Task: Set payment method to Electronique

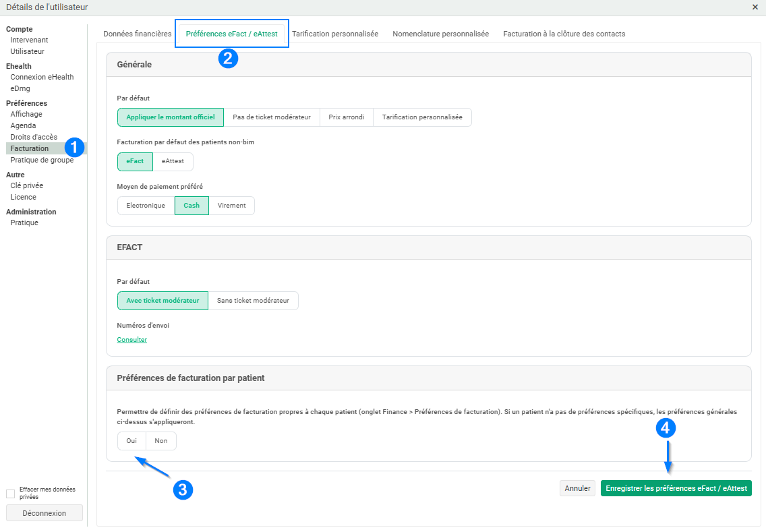Action: 146,206
